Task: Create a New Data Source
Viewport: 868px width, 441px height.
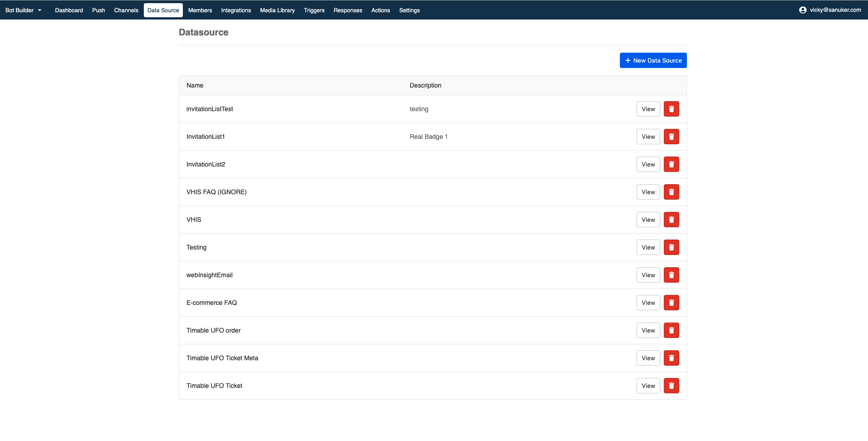Action: tap(653, 60)
